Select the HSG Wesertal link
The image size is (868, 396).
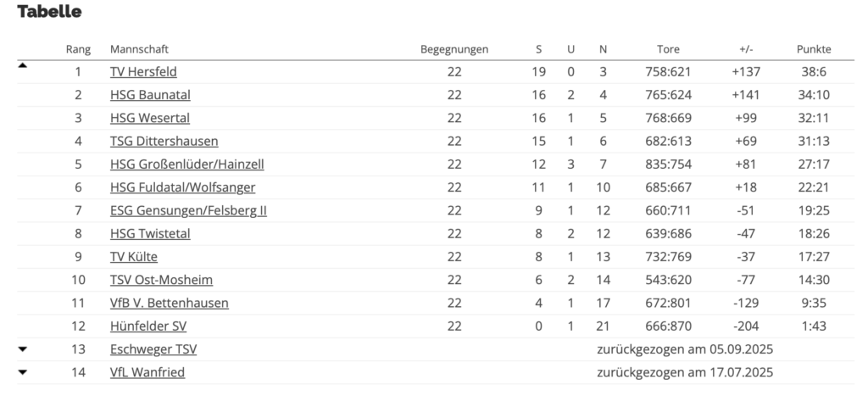[149, 118]
